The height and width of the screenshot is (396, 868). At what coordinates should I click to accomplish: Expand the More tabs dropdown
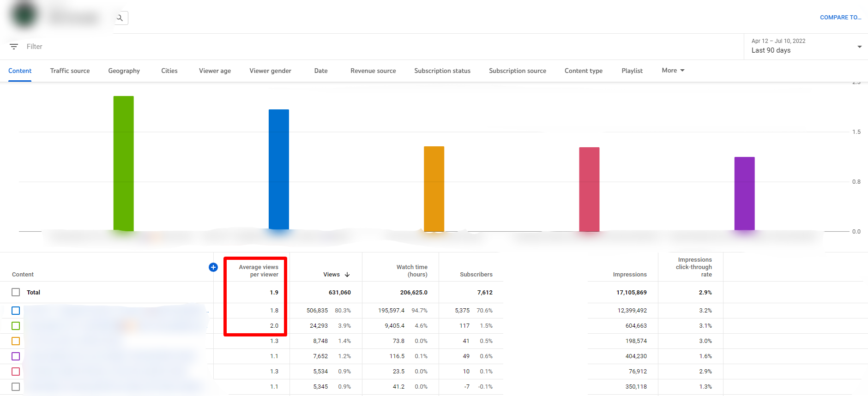(673, 71)
